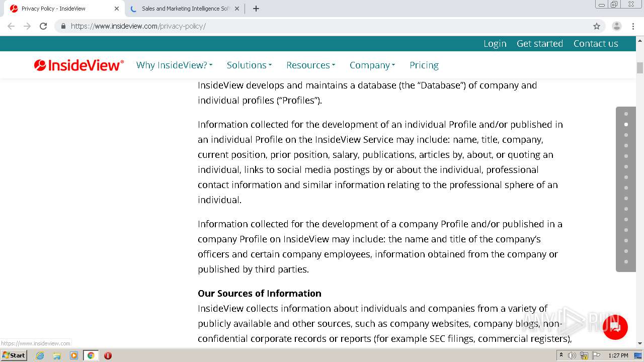Select the fifth section navigation dot
This screenshot has height=362, width=644.
(626, 156)
